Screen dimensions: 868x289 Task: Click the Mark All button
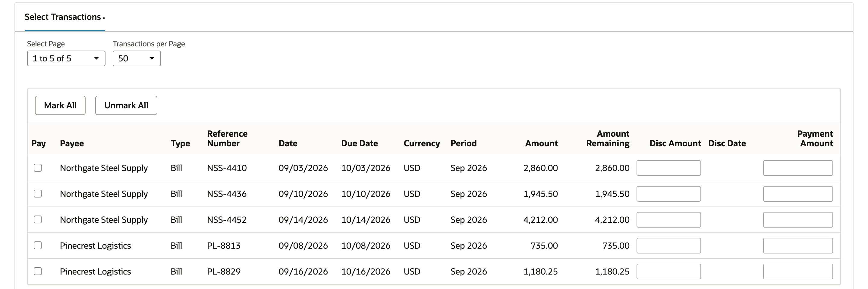(60, 105)
